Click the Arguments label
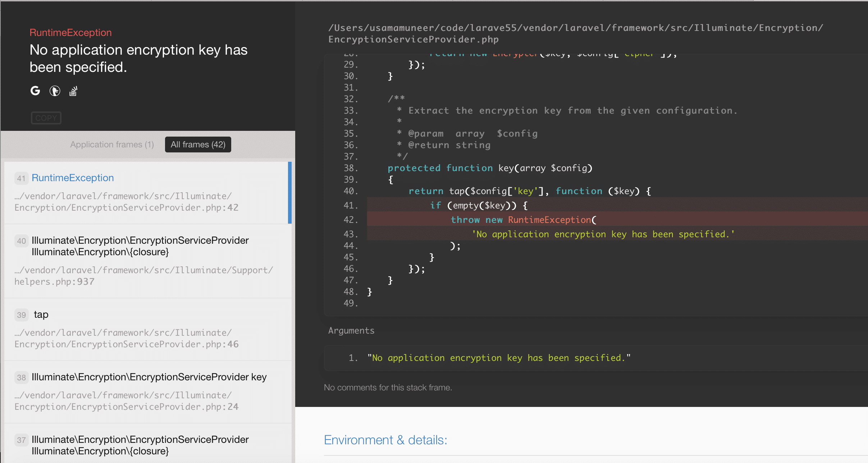The width and height of the screenshot is (868, 463). coord(351,331)
